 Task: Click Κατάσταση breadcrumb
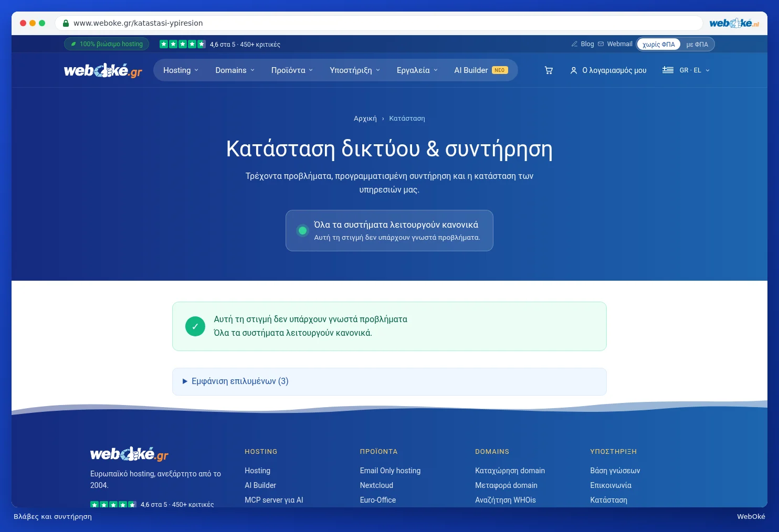point(407,119)
